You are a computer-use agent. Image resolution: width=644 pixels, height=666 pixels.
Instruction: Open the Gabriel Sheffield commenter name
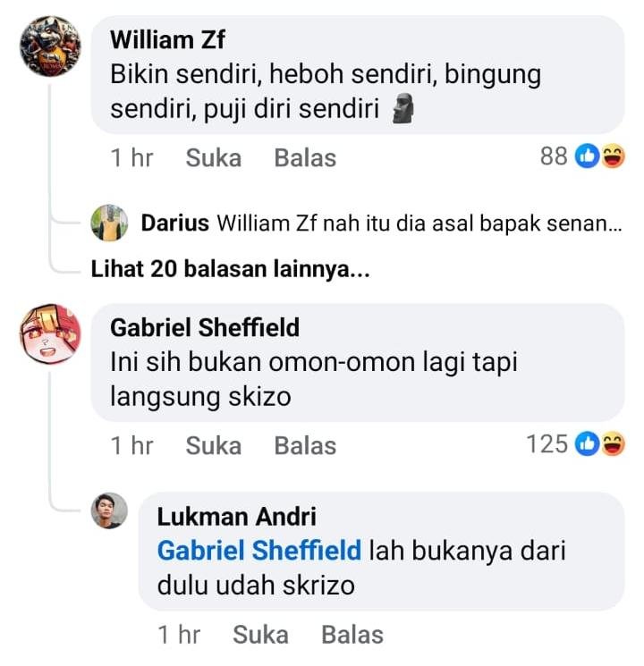[205, 327]
